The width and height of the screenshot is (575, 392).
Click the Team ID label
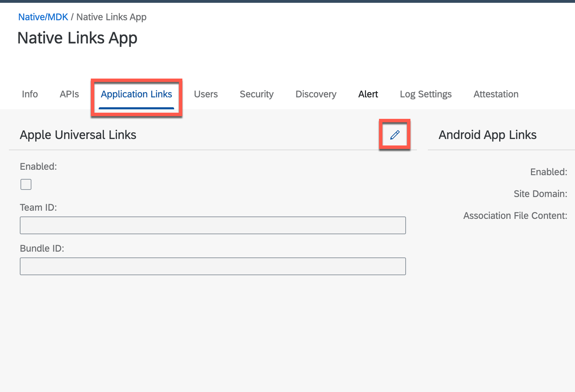point(38,208)
